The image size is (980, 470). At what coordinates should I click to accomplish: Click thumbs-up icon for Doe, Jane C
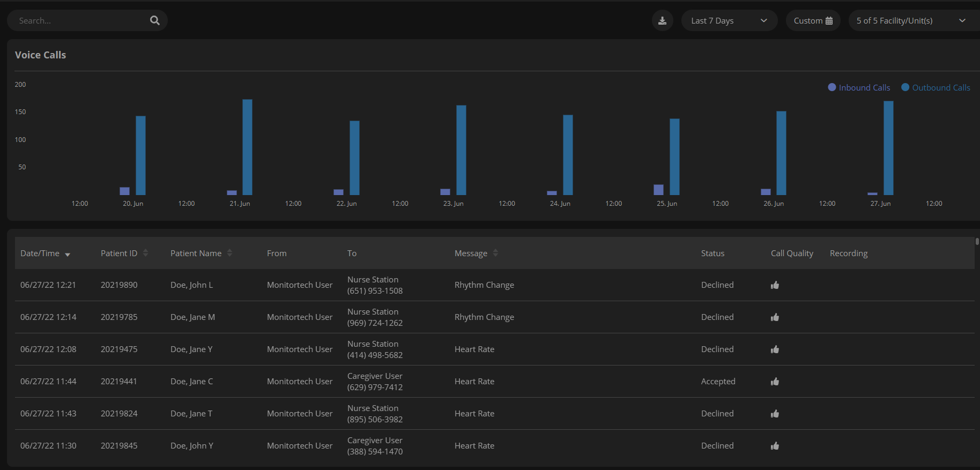pos(775,381)
